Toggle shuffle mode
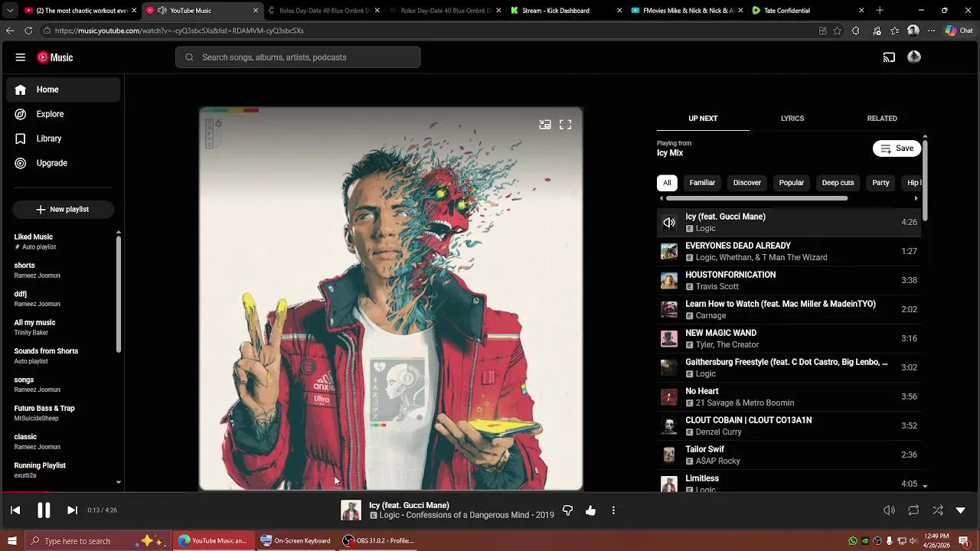The image size is (980, 551). (938, 510)
